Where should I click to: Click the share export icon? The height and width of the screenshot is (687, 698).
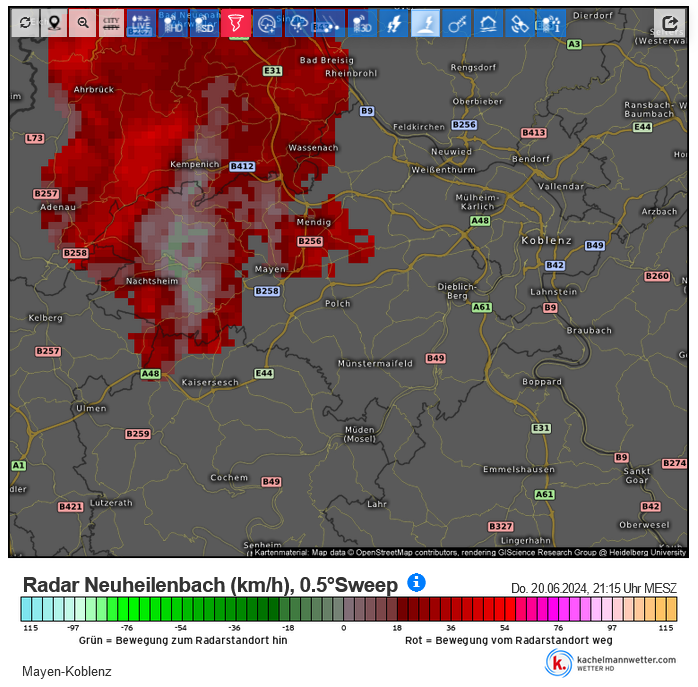click(670, 23)
